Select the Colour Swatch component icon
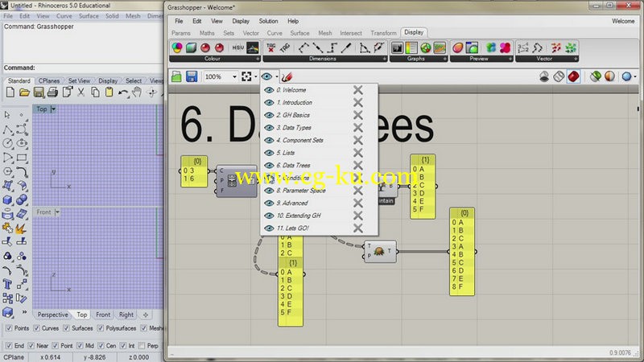 (x=177, y=48)
